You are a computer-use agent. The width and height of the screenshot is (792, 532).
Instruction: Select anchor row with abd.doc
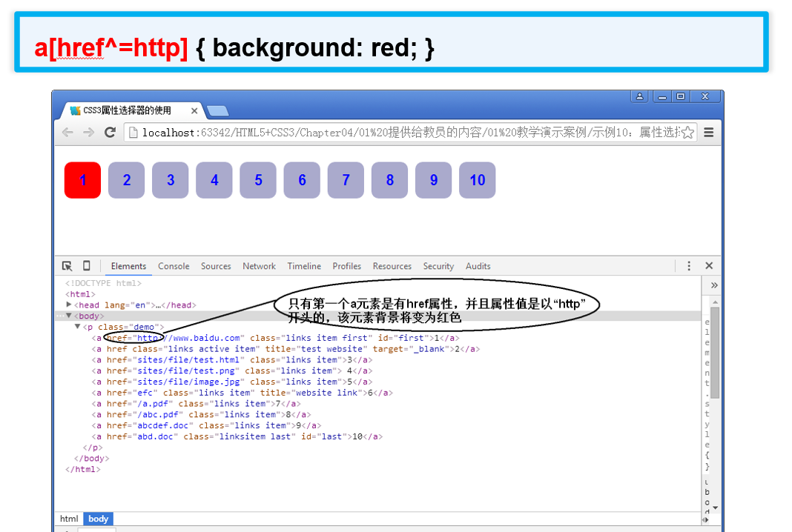point(237,436)
